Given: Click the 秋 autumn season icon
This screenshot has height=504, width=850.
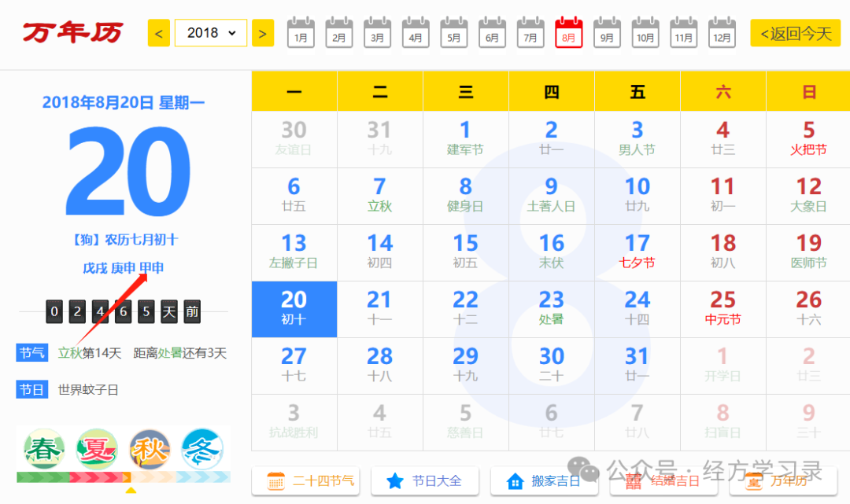Looking at the screenshot, I should point(150,450).
